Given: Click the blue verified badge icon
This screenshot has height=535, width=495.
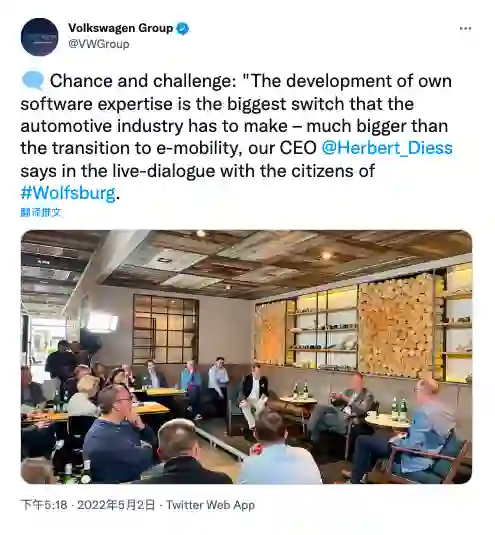Looking at the screenshot, I should [183, 28].
